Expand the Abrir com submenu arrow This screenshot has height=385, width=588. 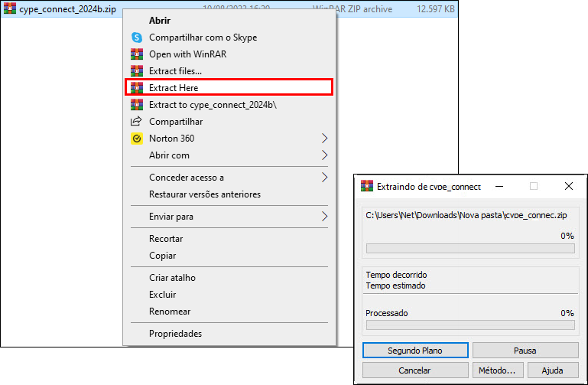(x=325, y=155)
